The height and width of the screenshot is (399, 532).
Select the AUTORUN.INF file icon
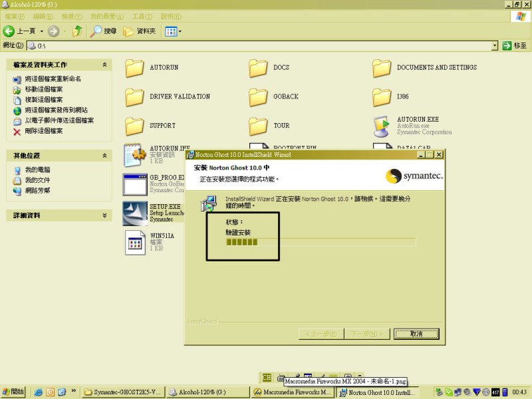pos(134,156)
